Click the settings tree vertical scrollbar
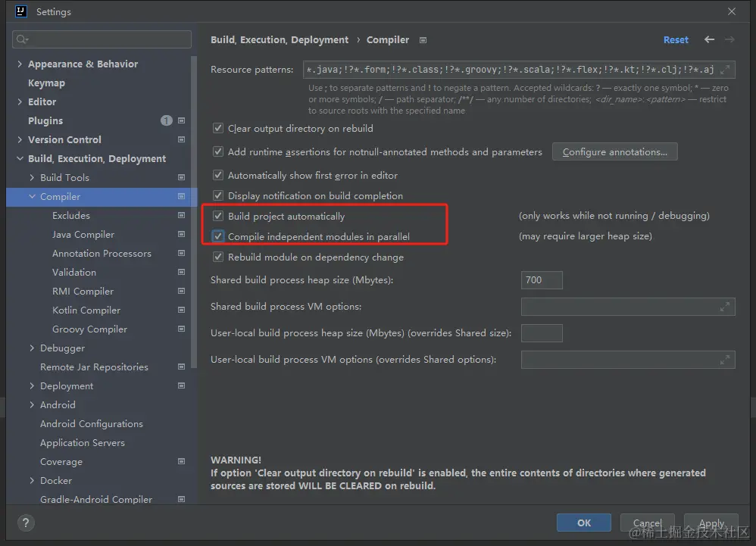This screenshot has height=546, width=756. 194,212
